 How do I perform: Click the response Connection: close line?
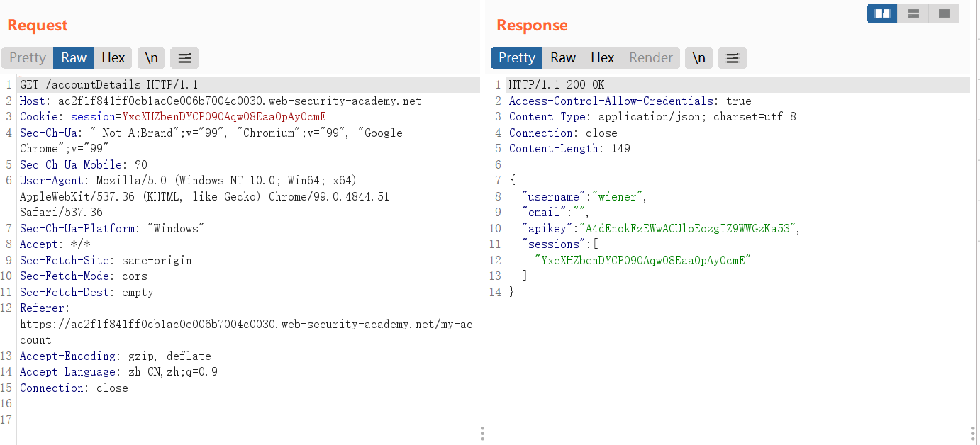(x=563, y=133)
